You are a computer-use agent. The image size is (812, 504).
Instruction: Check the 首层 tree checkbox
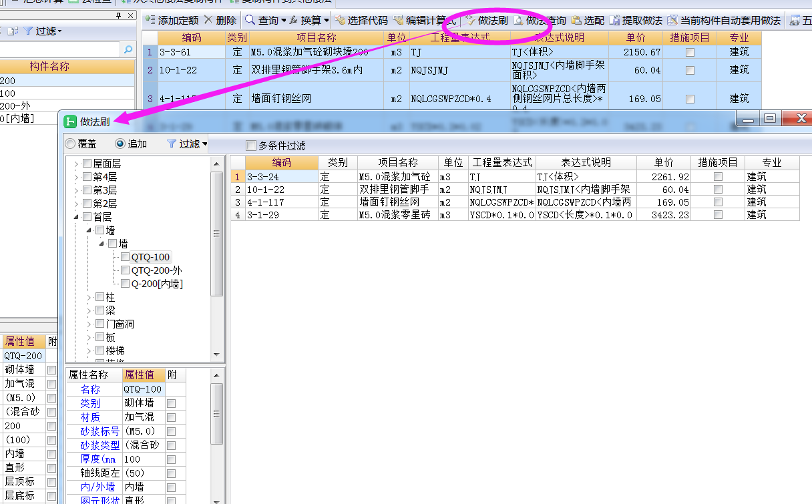[x=87, y=217]
